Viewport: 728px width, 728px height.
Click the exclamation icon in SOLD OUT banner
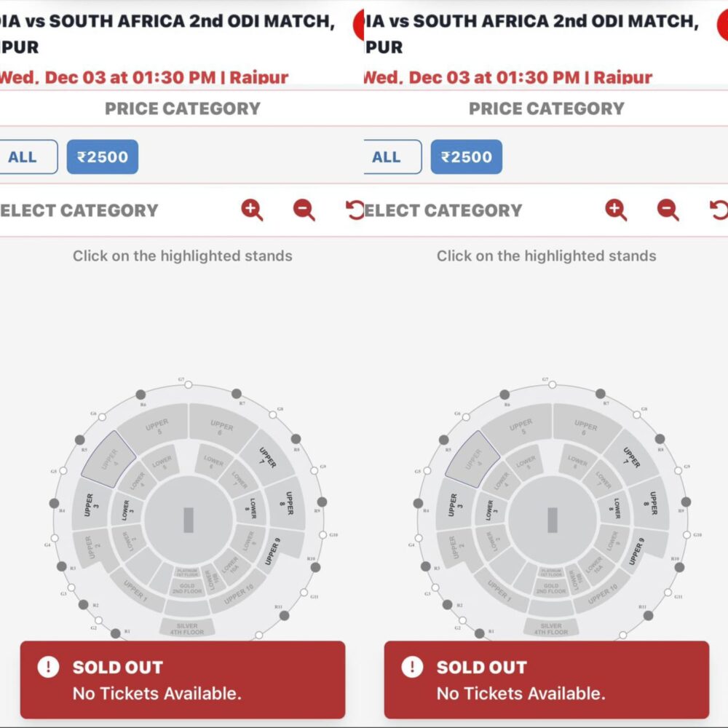pyautogui.click(x=48, y=668)
